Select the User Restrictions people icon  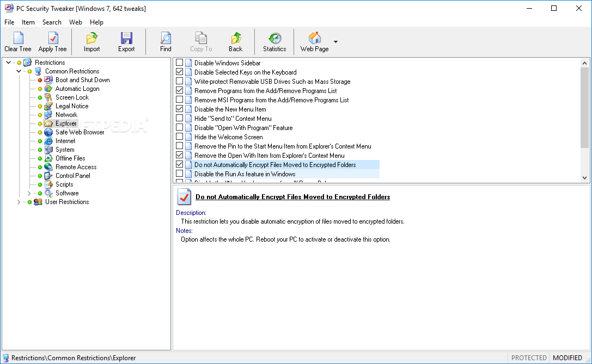pyautogui.click(x=38, y=202)
